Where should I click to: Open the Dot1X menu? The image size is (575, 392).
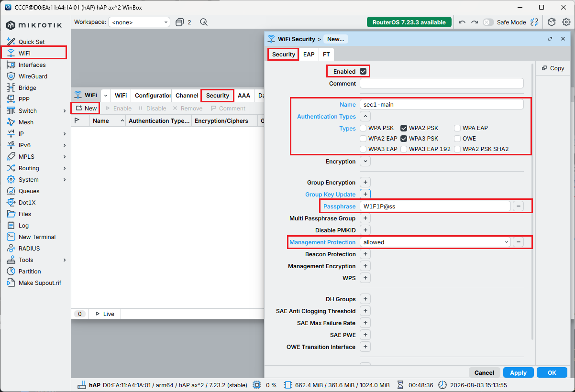coord(27,202)
